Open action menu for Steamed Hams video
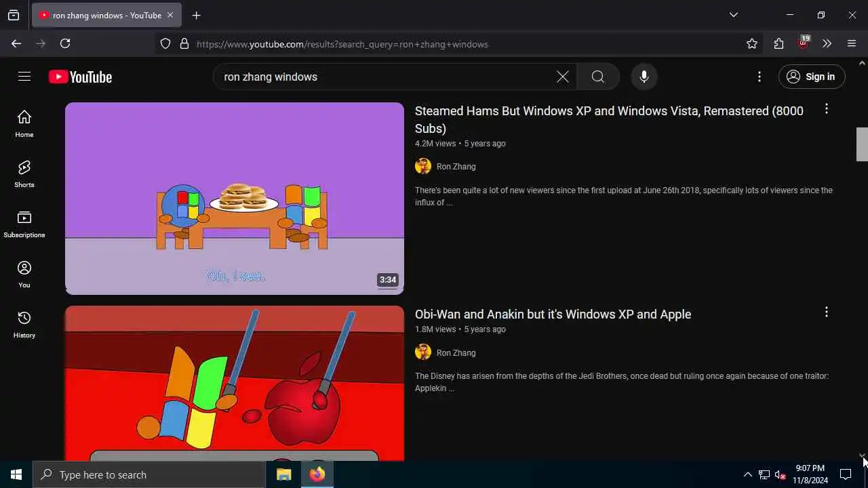 tap(826, 109)
